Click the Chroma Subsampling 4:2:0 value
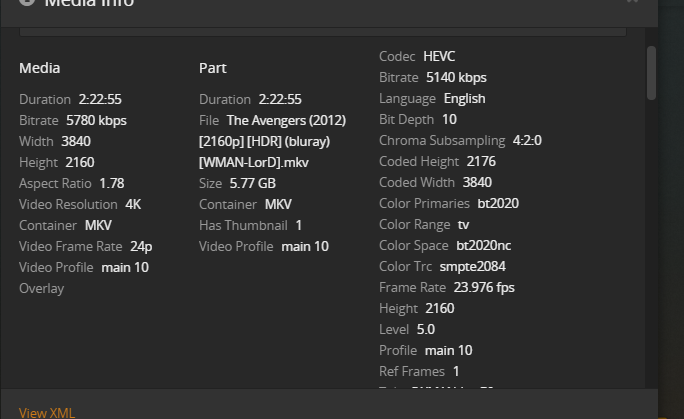 (x=527, y=140)
